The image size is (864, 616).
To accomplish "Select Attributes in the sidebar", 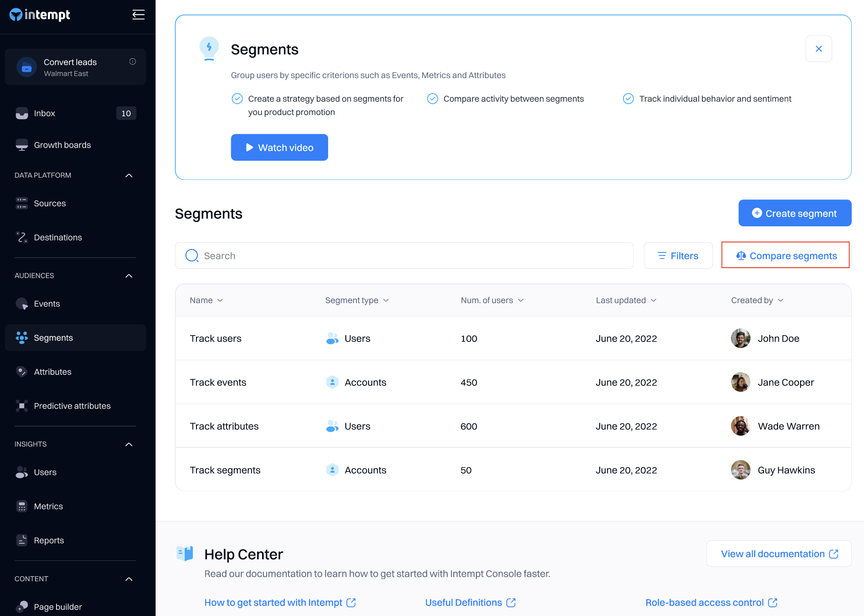I will click(x=53, y=372).
